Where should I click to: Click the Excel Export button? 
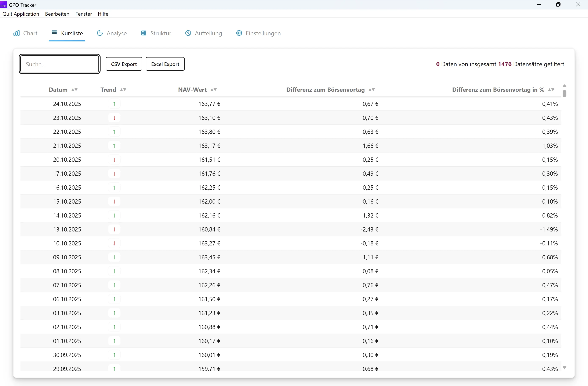165,64
